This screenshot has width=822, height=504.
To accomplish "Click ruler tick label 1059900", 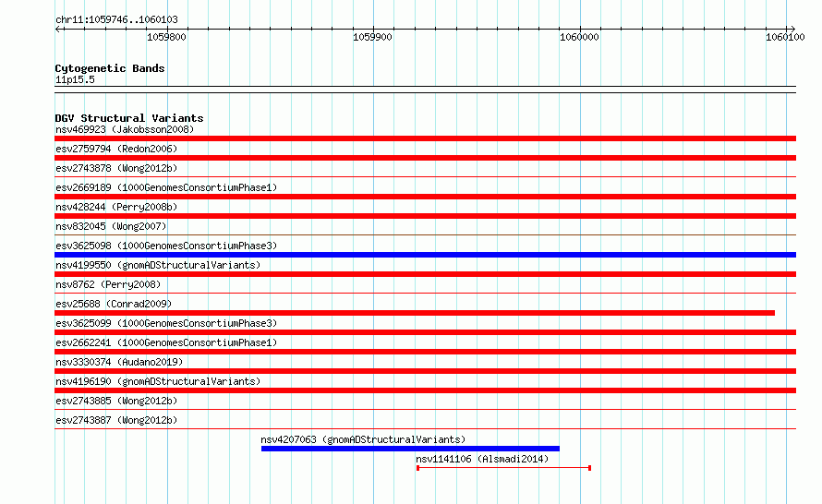I will click(373, 37).
